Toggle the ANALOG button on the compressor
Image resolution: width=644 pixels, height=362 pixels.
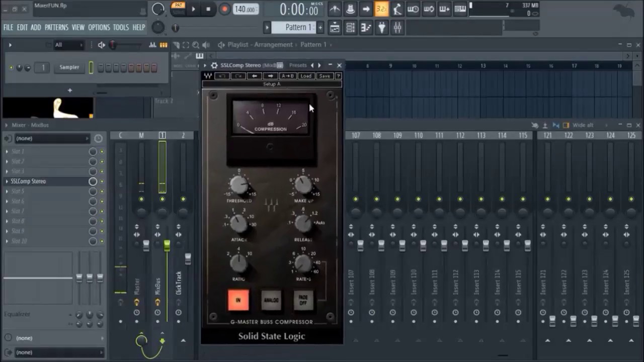(271, 300)
